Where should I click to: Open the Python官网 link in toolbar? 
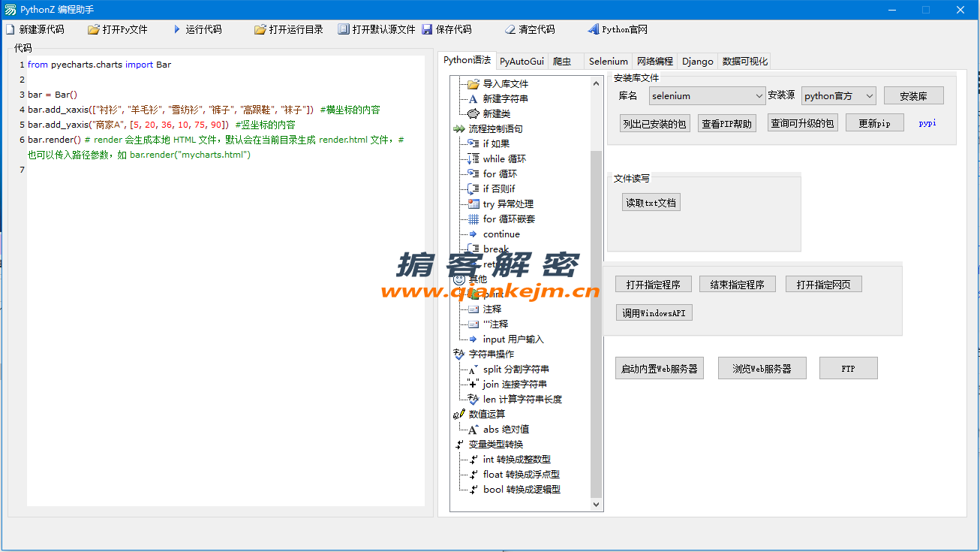tap(618, 30)
